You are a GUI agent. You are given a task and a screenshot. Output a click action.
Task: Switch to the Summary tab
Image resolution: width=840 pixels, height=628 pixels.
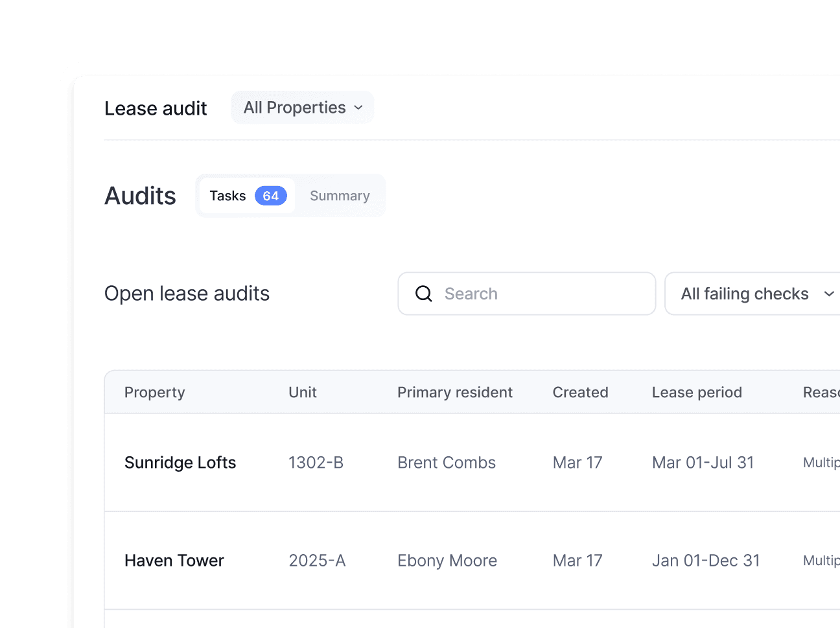click(x=340, y=195)
